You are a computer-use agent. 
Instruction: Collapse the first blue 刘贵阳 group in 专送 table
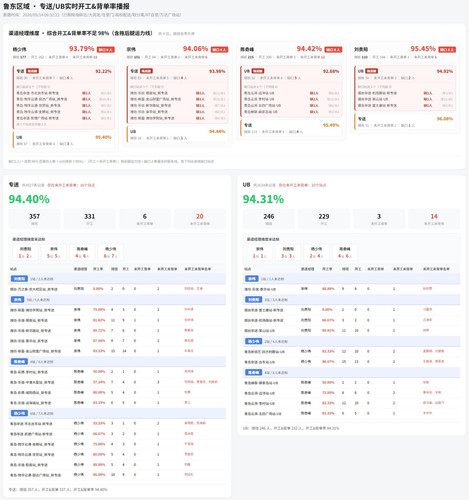click(117, 279)
